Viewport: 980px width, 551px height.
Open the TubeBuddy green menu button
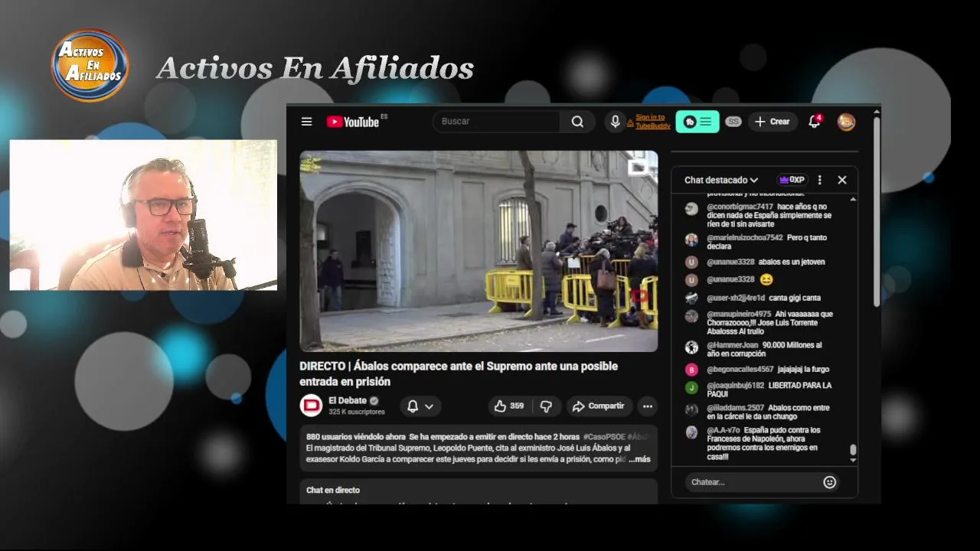coord(697,122)
